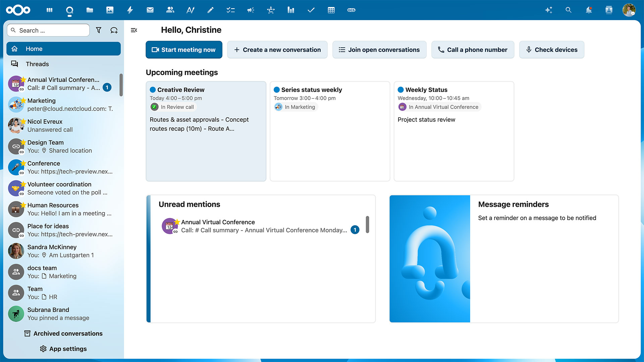Viewport: 644px width, 362px height.
Task: Open the Files app icon in top bar
Action: click(x=90, y=10)
